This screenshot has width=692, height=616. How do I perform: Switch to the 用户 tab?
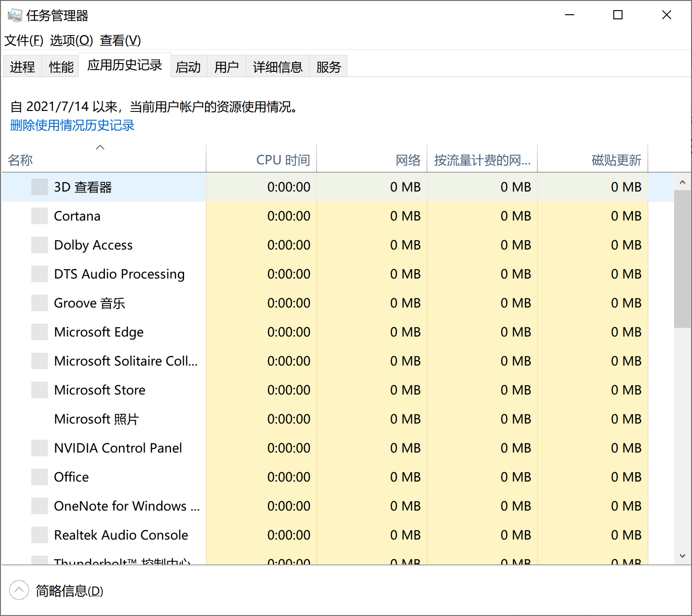coord(226,67)
